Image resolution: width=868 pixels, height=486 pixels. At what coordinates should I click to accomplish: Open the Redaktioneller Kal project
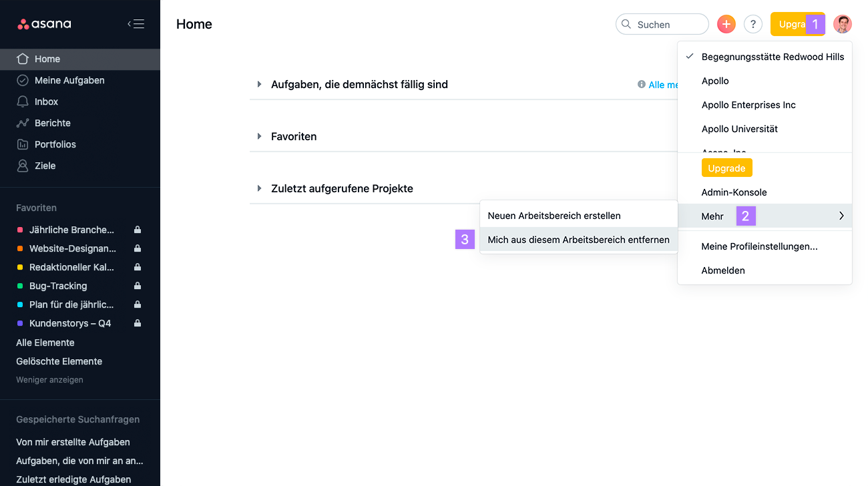(x=72, y=267)
